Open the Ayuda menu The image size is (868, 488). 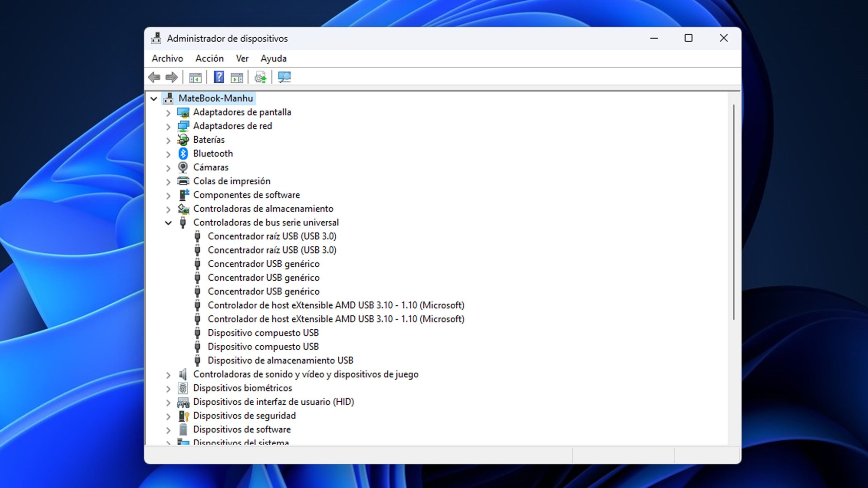pyautogui.click(x=274, y=59)
